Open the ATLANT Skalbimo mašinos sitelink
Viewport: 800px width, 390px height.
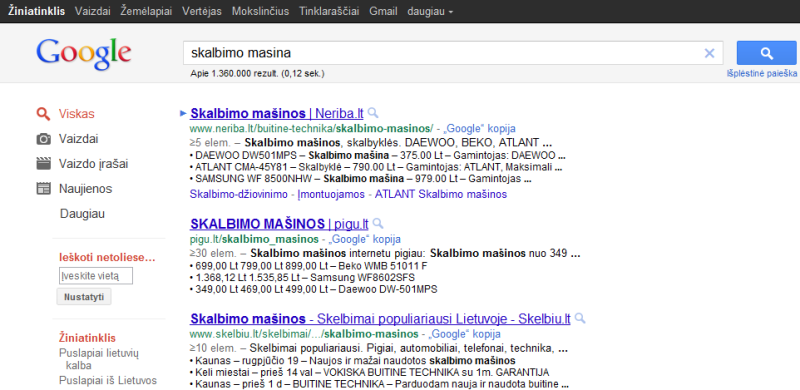(441, 194)
